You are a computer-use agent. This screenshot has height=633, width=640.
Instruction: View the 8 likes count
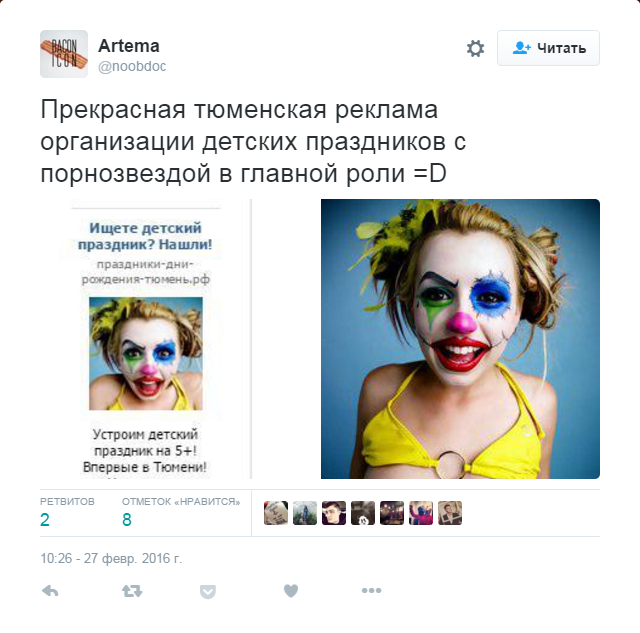coord(127,520)
